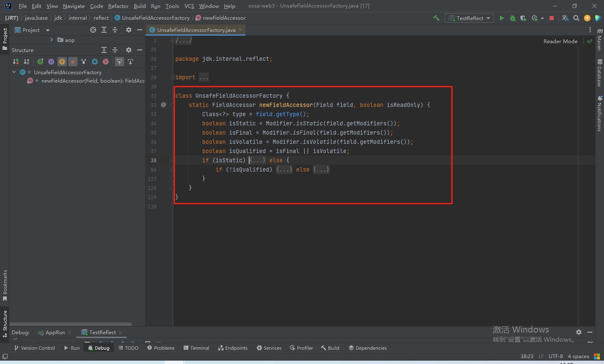Image resolution: width=604 pixels, height=364 pixels.
Task: Open Project panel settings gear
Action: [x=129, y=30]
